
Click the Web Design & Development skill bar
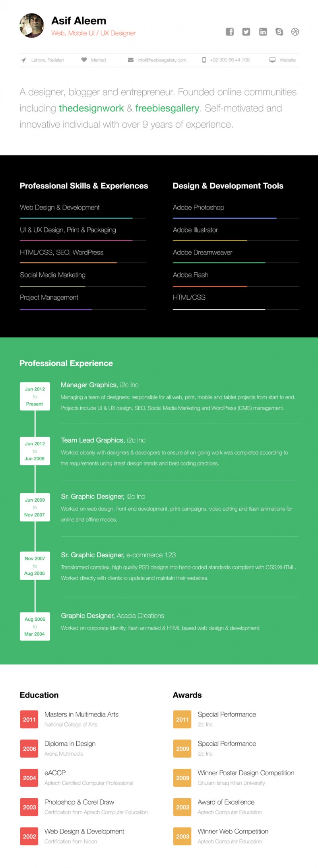[x=76, y=218]
